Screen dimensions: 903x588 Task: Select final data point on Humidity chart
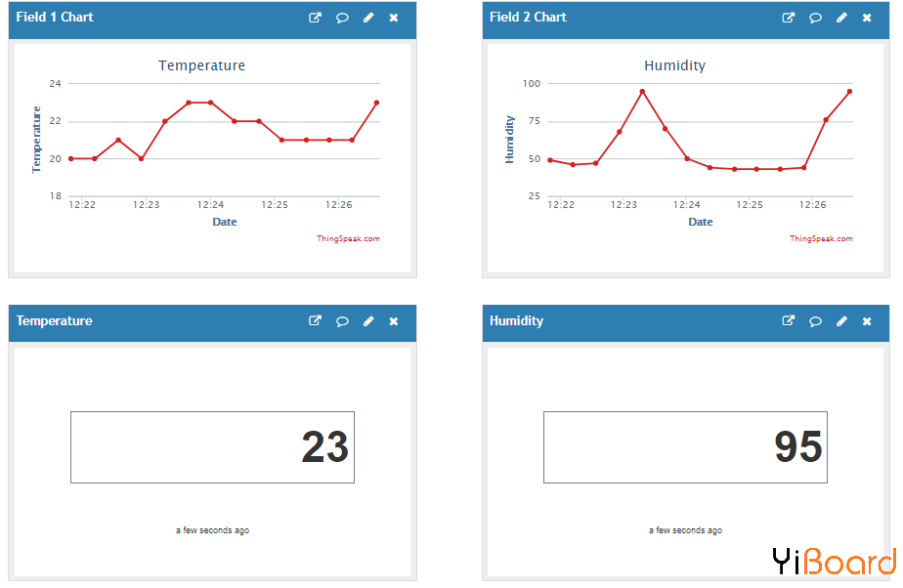click(849, 92)
